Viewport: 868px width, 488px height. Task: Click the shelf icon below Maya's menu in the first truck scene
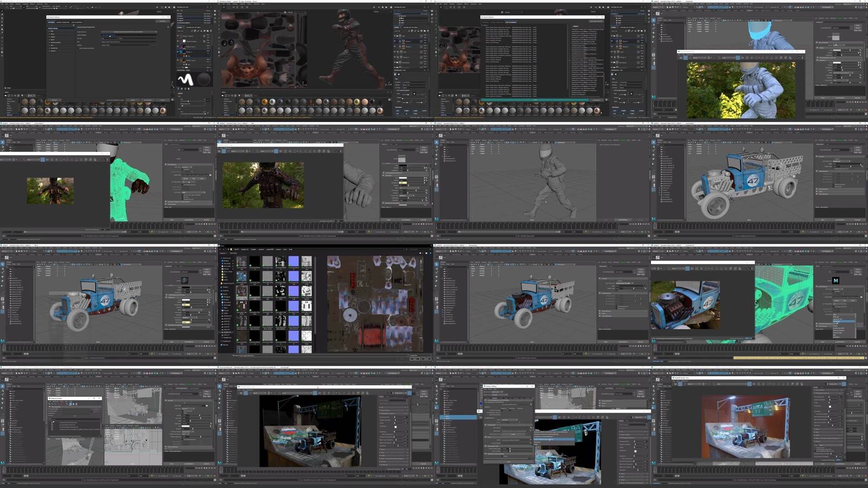tap(658, 136)
